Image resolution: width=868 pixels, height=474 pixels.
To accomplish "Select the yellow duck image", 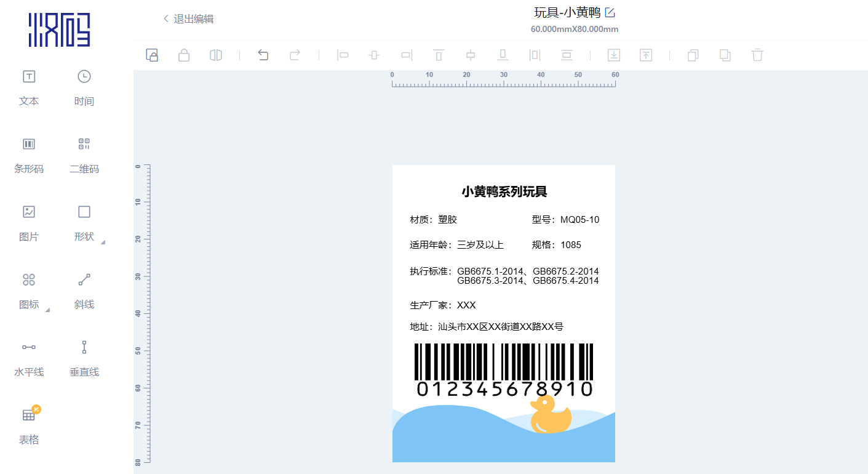I will (551, 414).
